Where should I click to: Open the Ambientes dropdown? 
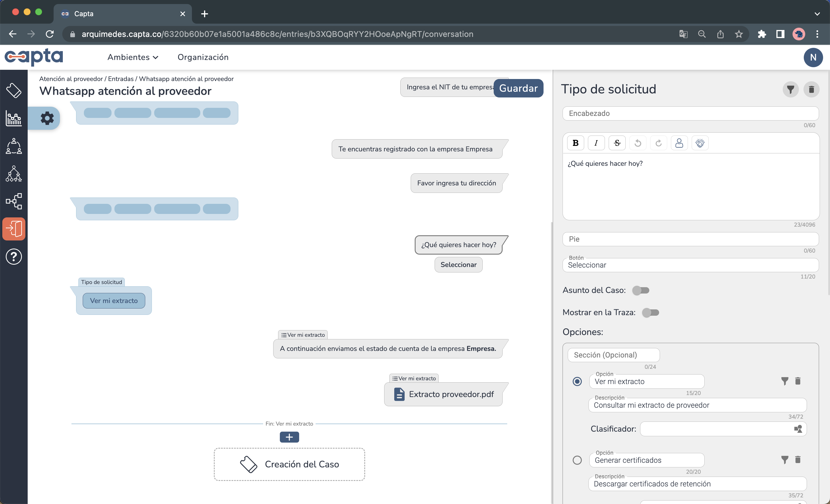132,57
